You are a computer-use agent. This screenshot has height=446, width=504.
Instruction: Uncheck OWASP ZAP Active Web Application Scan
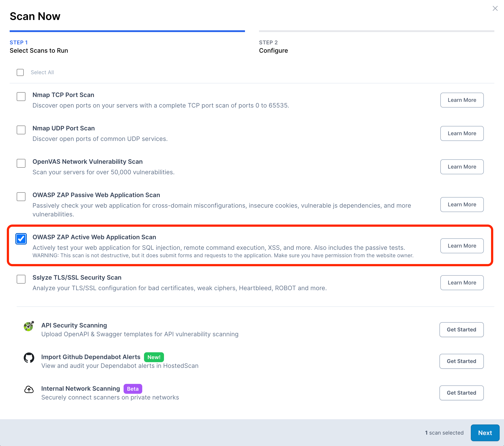click(x=21, y=239)
